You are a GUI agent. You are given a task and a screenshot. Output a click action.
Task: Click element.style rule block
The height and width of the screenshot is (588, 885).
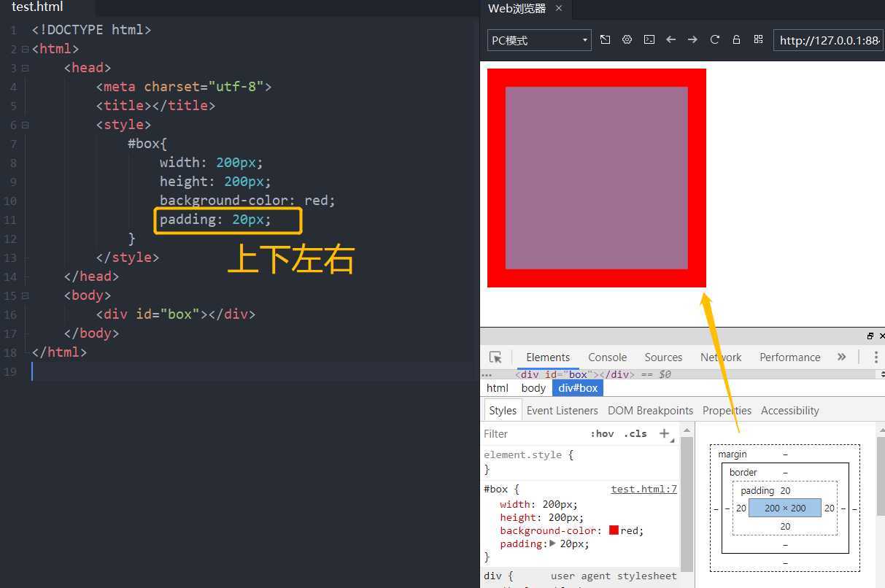coord(580,462)
